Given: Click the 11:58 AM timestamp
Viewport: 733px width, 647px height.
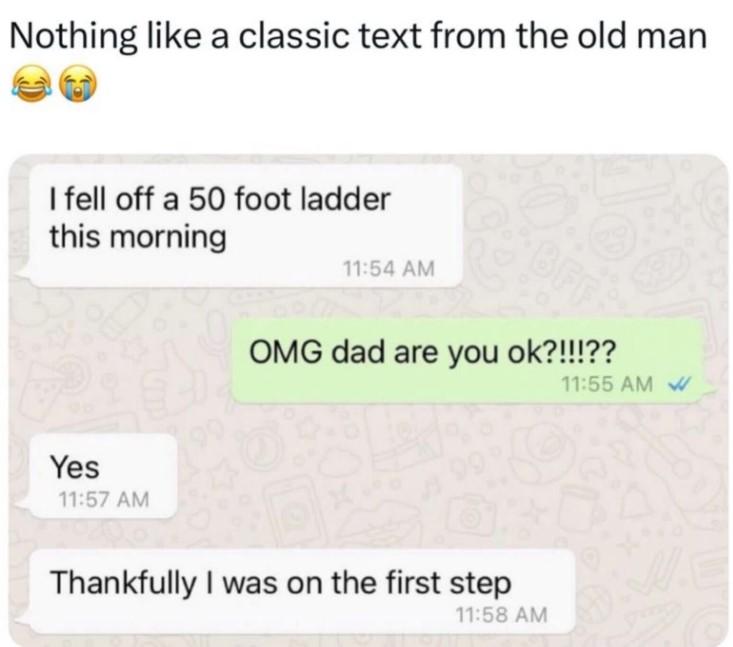Looking at the screenshot, I should [501, 614].
